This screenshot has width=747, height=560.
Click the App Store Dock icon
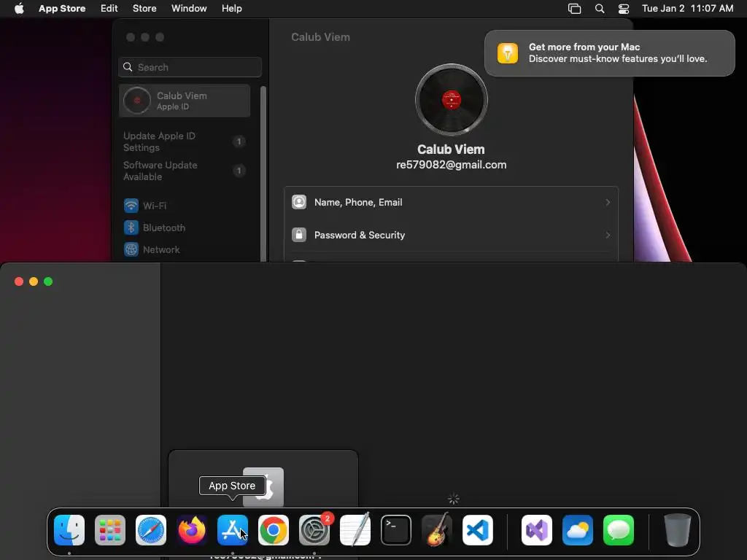233,530
